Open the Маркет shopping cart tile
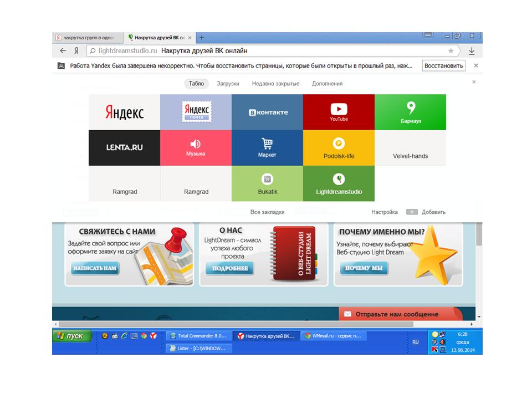 coord(267,147)
